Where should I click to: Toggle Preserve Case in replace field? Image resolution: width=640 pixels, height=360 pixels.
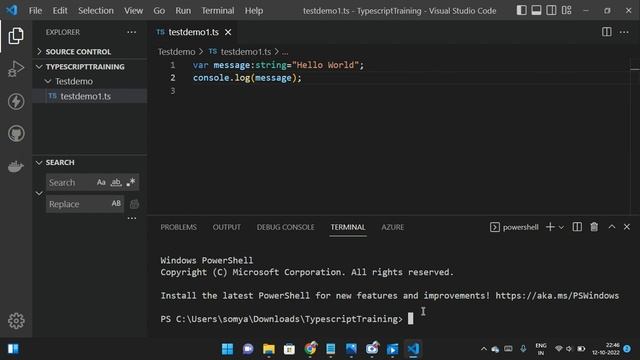click(x=116, y=204)
